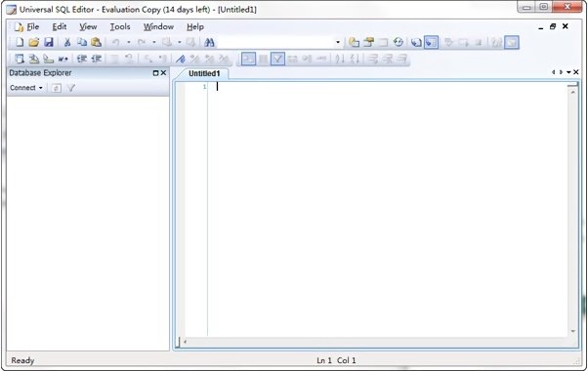Screen dimensions: 588x371
Task: Click the 'Col 1' status indicator
Action: coord(347,360)
